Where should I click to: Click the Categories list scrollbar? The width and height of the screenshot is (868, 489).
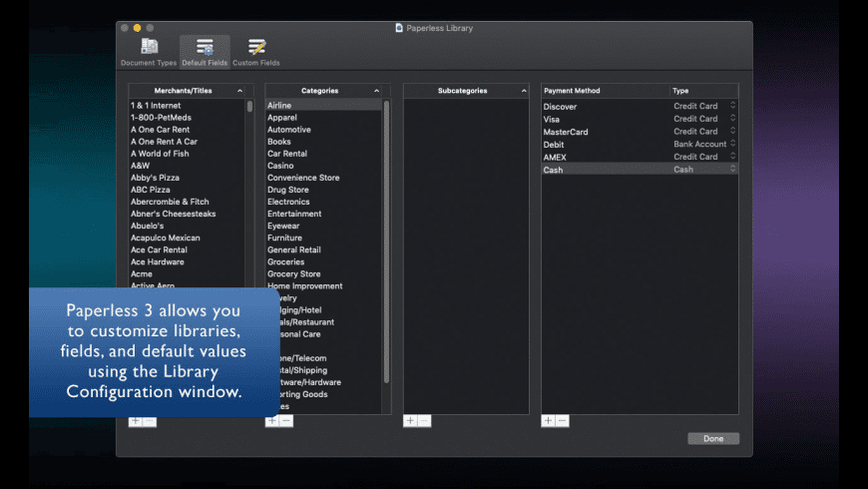click(386, 241)
